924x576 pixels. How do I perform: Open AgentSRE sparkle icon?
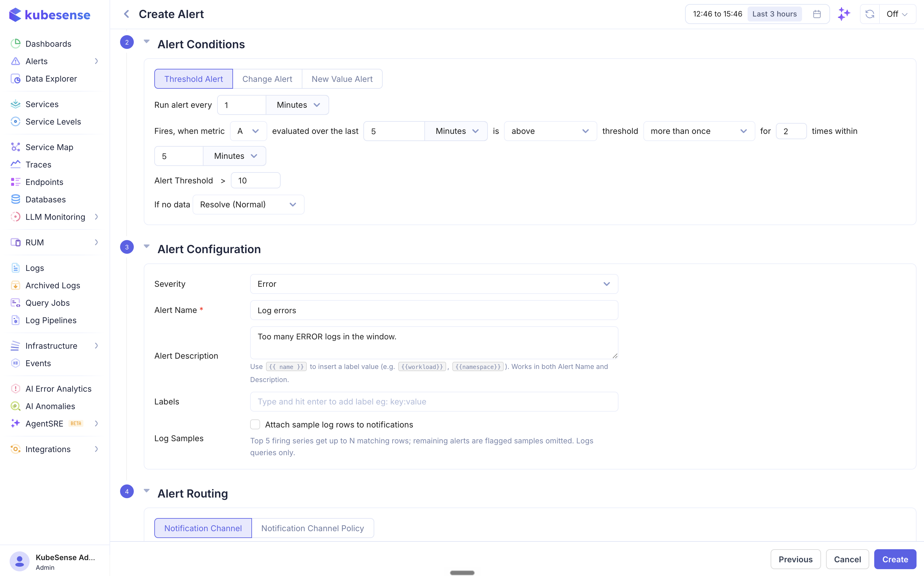[16, 423]
